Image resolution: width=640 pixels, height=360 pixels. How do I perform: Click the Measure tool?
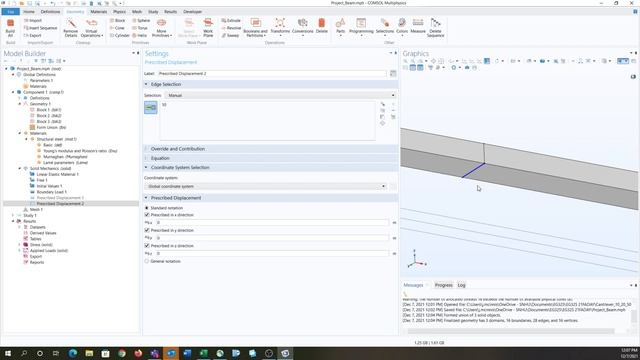coord(418,26)
